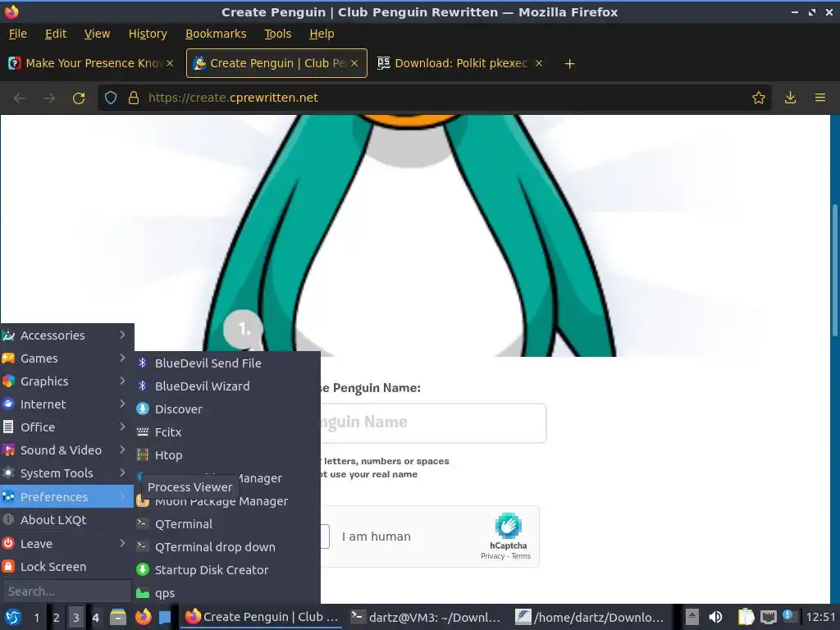The height and width of the screenshot is (630, 840).
Task: Click the Penguin Name input field
Action: [x=433, y=422]
